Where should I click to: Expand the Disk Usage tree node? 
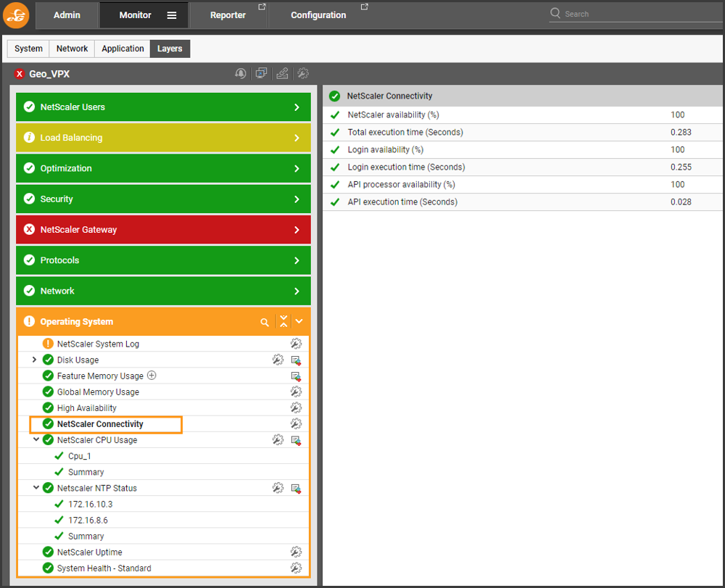click(x=34, y=360)
